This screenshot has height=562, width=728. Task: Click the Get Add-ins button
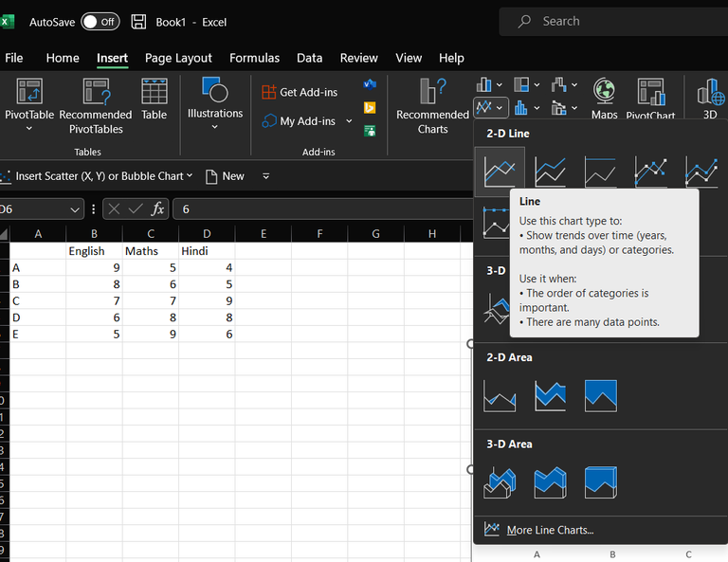(x=300, y=92)
